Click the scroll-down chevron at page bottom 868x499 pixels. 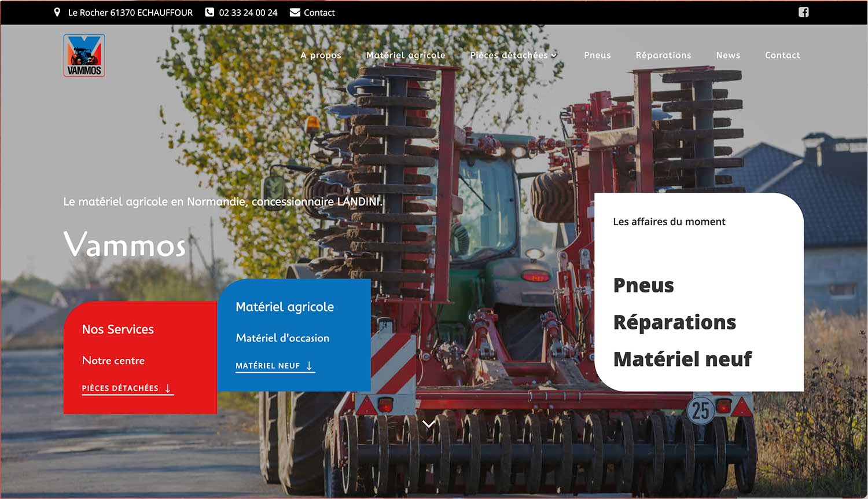(428, 424)
